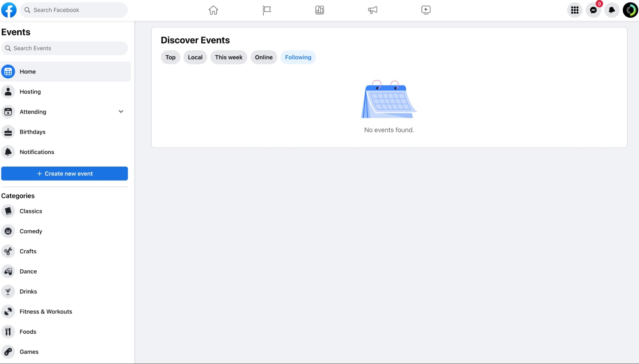Click the Create new event button
Viewport: 639px width, 364px height.
[x=64, y=174]
